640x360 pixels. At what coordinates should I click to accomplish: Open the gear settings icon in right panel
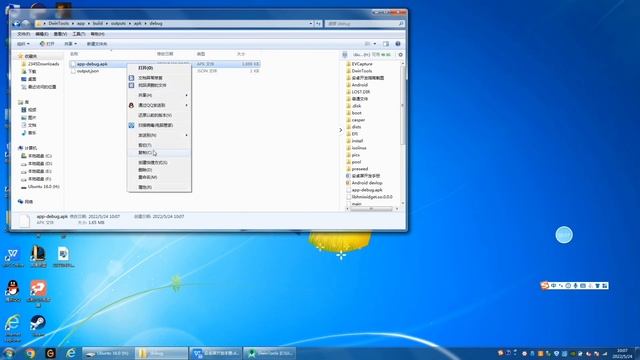pos(400,54)
